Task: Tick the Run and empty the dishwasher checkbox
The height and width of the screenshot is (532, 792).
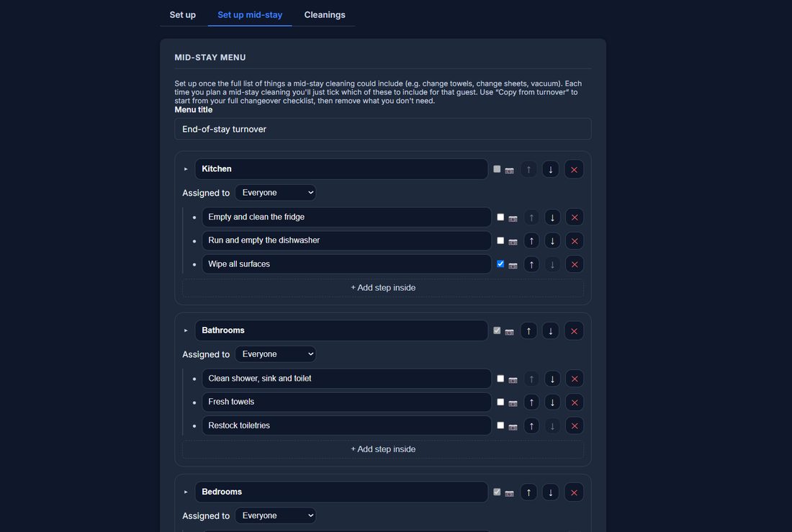Action: (500, 240)
